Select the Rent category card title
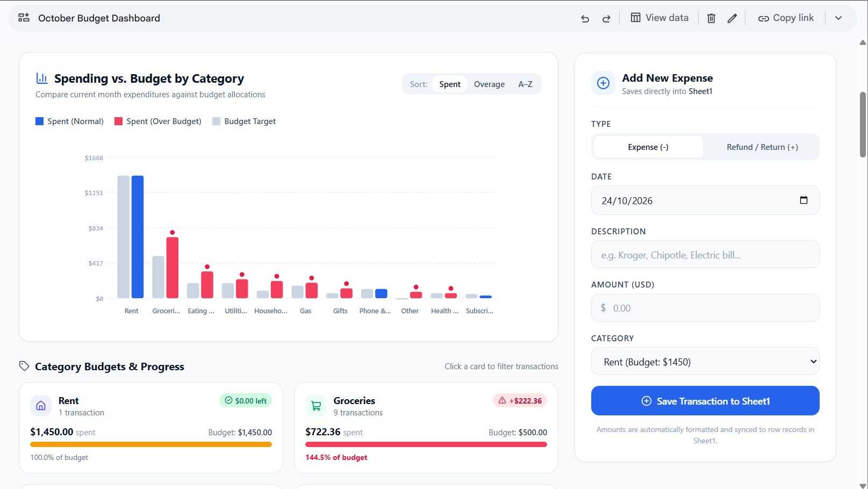 [68, 400]
